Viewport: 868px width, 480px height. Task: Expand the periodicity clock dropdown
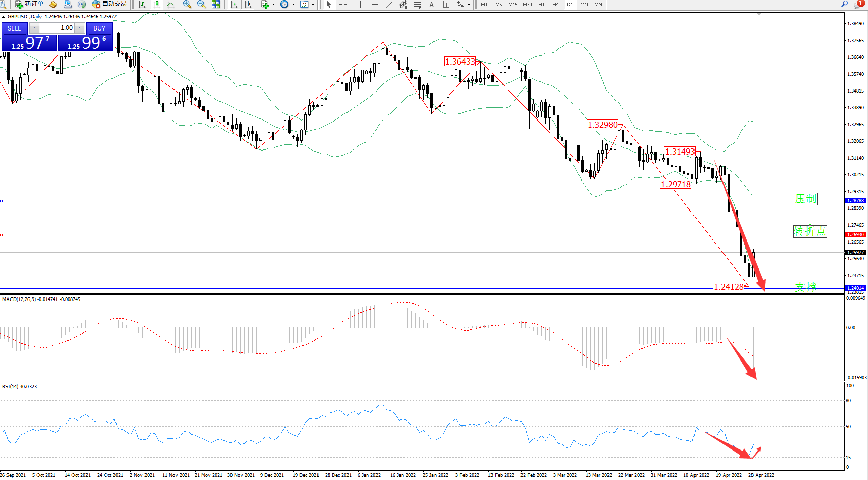pos(293,4)
